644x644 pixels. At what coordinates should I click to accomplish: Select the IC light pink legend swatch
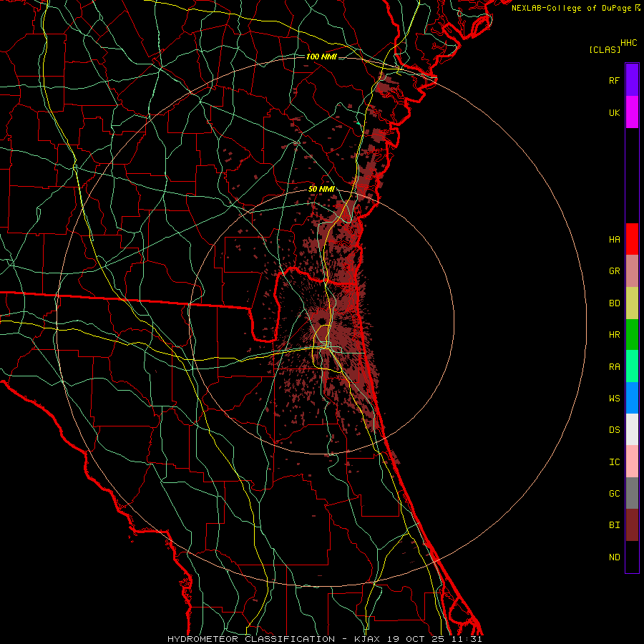click(632, 462)
